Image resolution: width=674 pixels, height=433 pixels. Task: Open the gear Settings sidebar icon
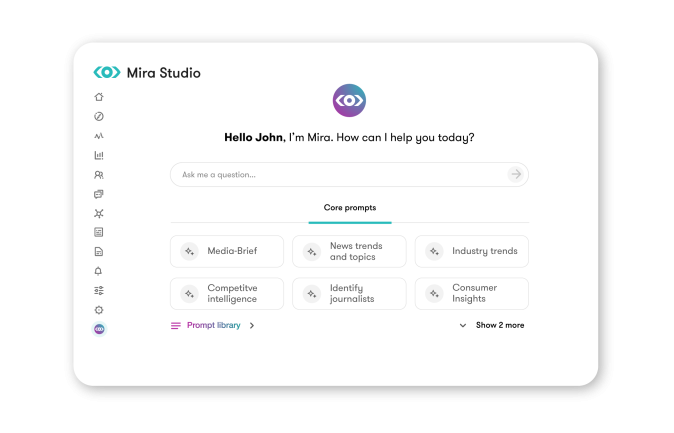(x=99, y=310)
